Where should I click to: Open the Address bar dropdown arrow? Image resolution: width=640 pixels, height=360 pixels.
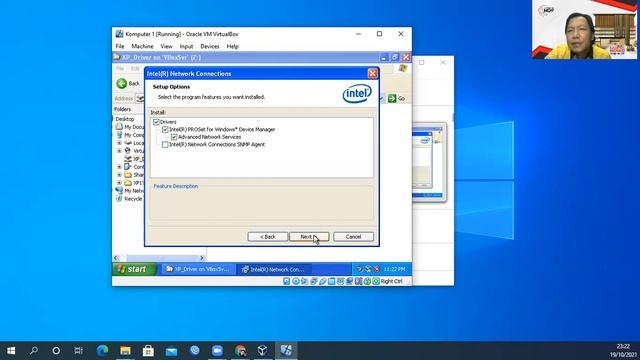(382, 98)
